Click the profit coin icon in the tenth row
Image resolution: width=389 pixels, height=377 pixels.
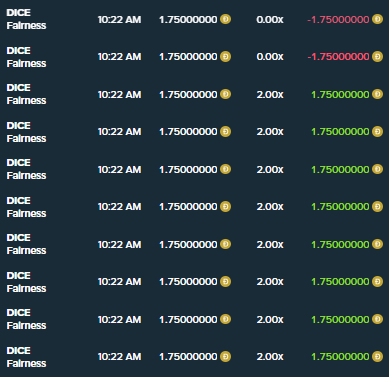click(377, 357)
